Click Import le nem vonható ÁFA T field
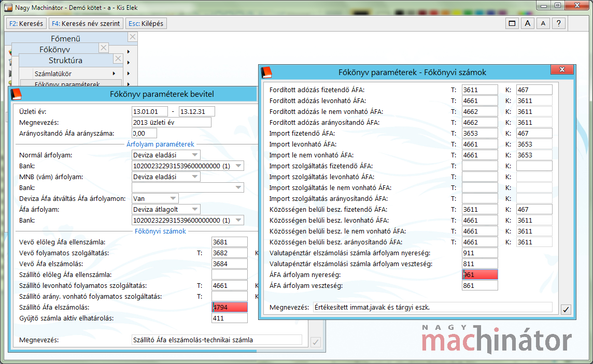Viewport: 593px width, 364px height. (x=480, y=155)
